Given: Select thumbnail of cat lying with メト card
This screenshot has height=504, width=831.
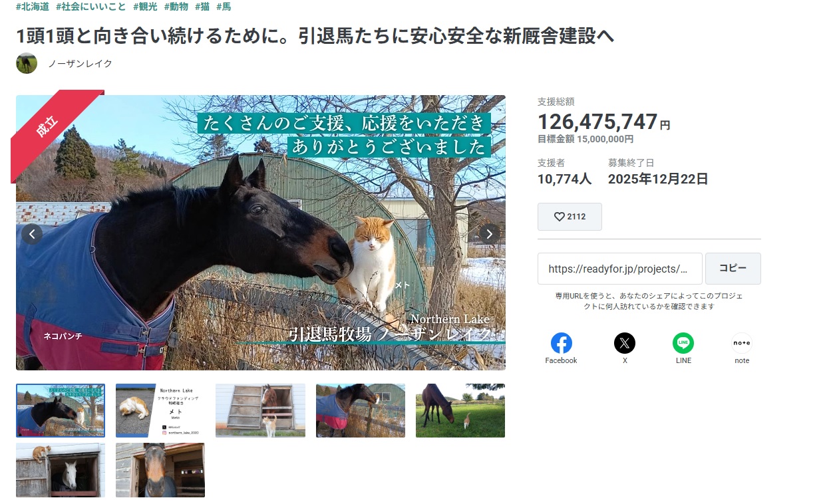Looking at the screenshot, I should [160, 410].
